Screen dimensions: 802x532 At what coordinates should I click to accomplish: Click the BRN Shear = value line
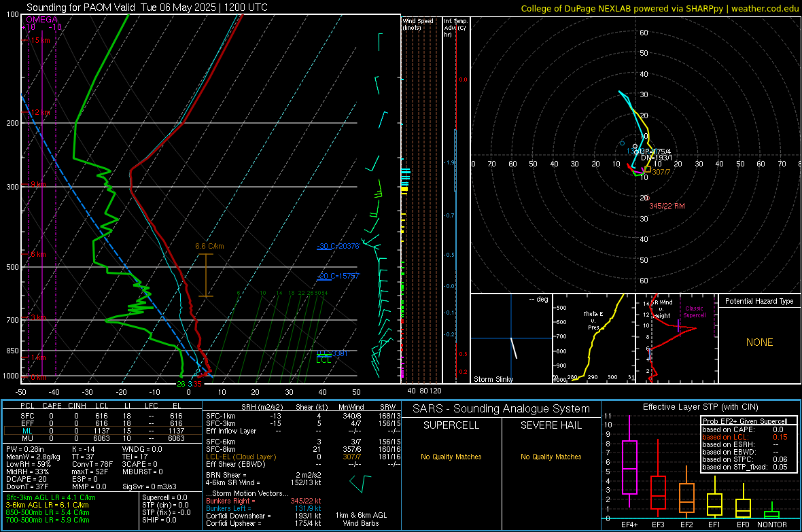[x=264, y=475]
